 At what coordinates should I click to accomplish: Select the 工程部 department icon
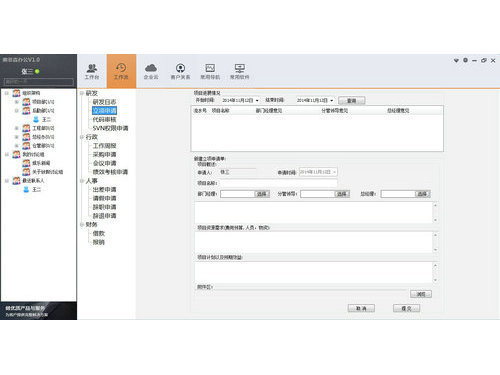click(x=26, y=128)
